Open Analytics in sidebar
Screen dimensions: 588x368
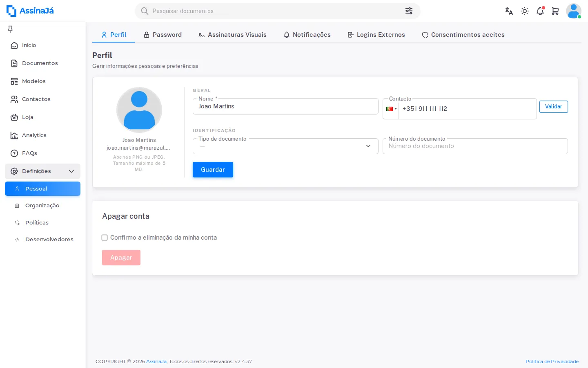(42, 135)
